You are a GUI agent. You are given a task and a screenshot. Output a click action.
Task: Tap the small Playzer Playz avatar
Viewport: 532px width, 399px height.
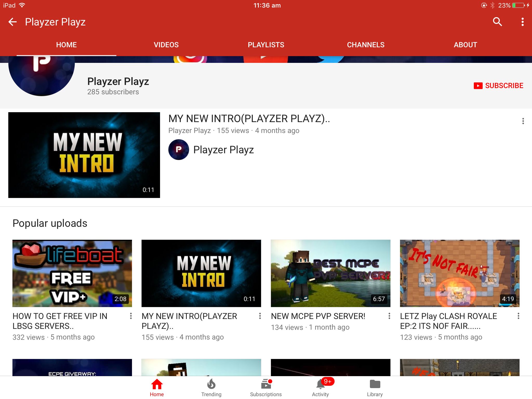(179, 150)
